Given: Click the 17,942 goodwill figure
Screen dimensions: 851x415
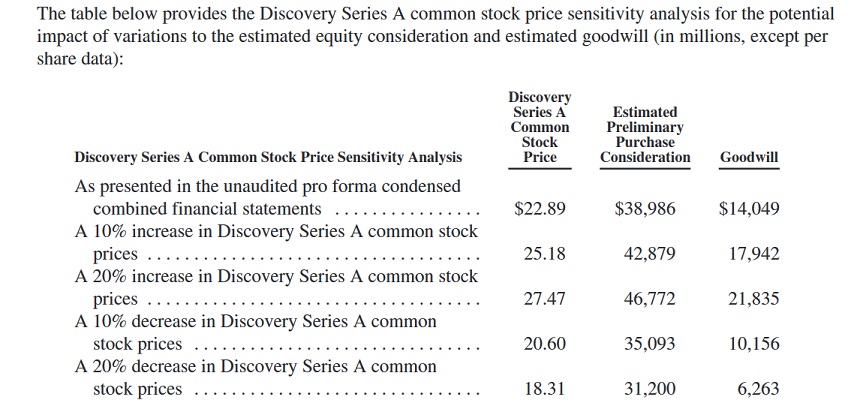Looking at the screenshot, I should tap(754, 254).
